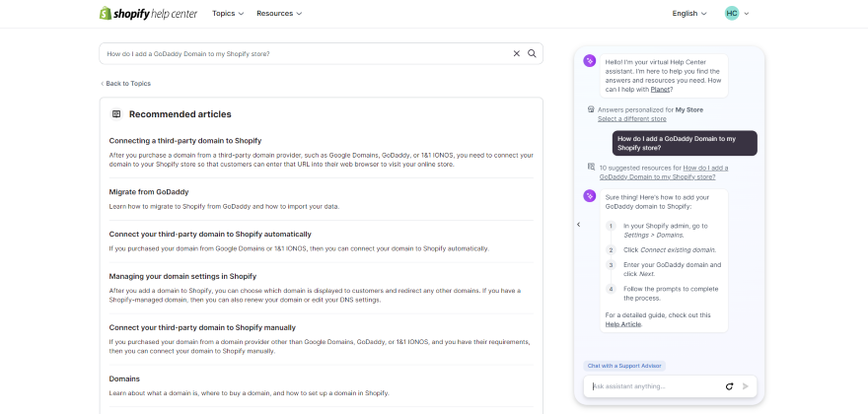Open the Resources menu
The height and width of the screenshot is (414, 868).
pos(279,13)
